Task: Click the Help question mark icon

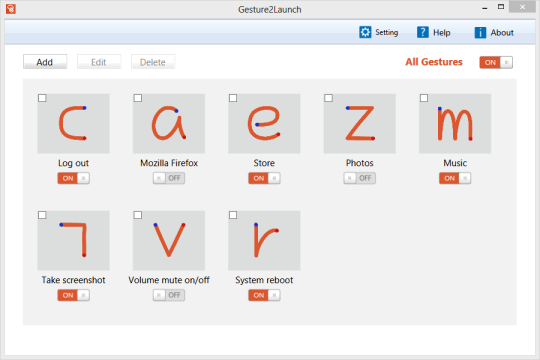Action: (423, 32)
